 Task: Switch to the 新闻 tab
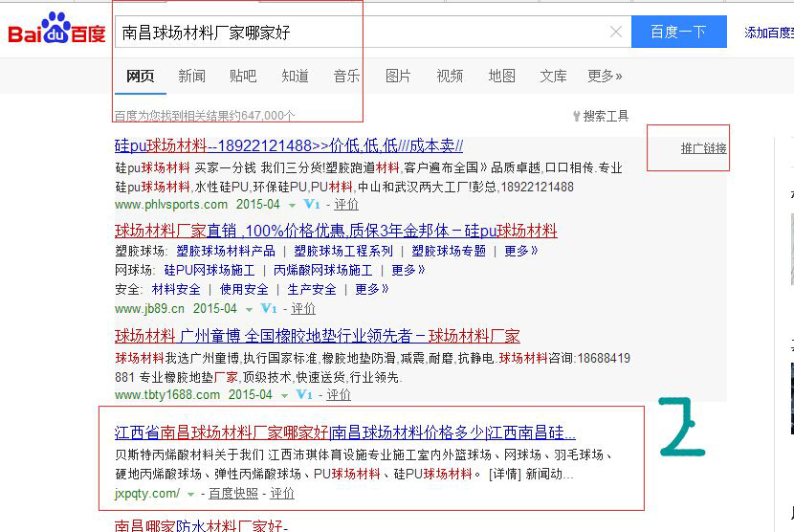coord(192,76)
